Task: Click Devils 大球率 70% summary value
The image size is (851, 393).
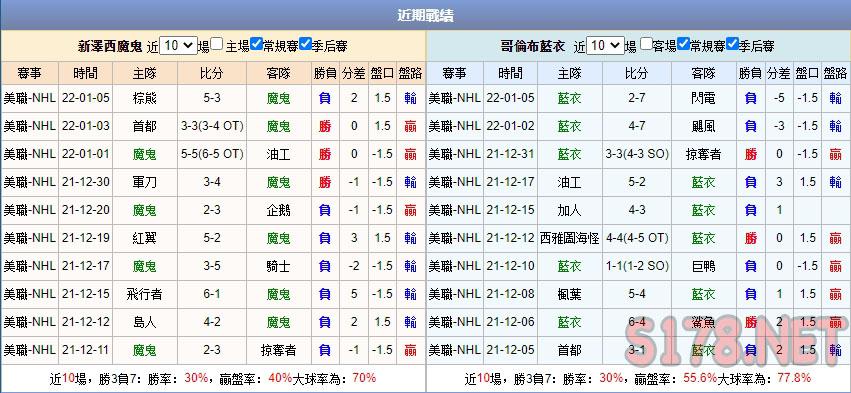Action: tap(364, 378)
